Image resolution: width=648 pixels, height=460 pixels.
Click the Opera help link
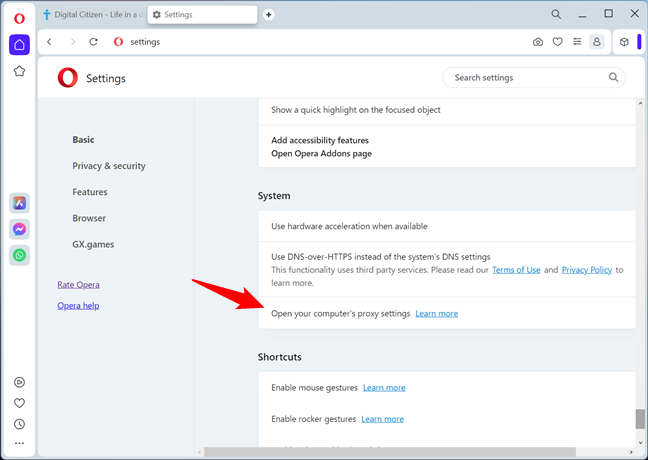[78, 306]
